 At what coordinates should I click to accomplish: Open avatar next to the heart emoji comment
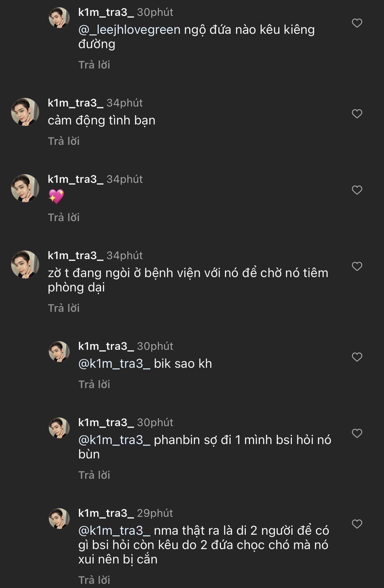[x=25, y=188]
